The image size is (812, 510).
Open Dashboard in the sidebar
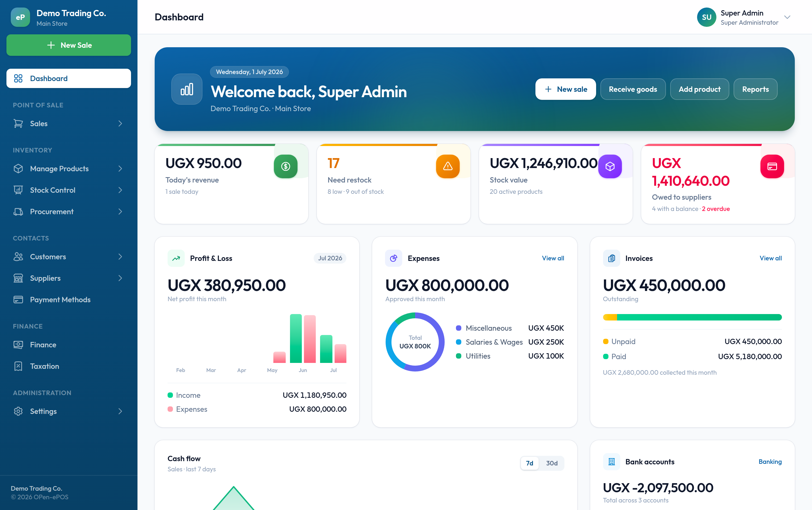point(69,79)
